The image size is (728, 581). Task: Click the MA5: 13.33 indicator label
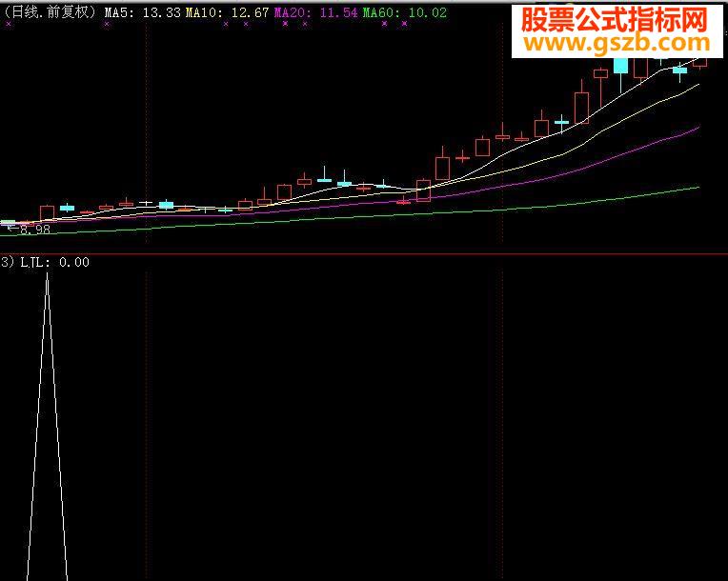143,13
